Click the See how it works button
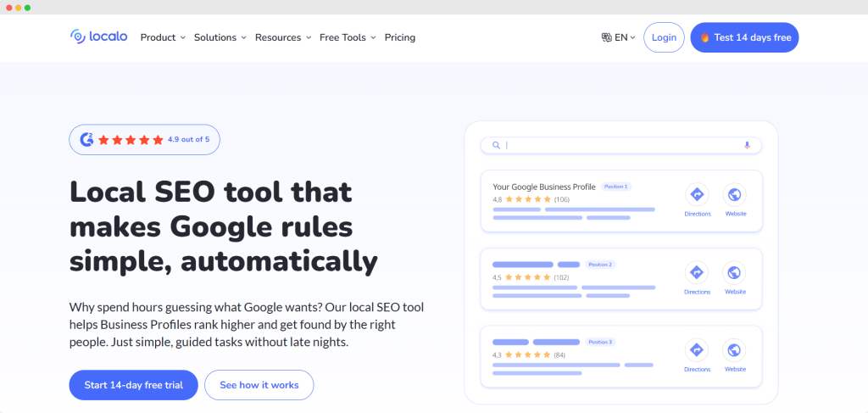Viewport: 868px width, 413px height. coord(259,385)
